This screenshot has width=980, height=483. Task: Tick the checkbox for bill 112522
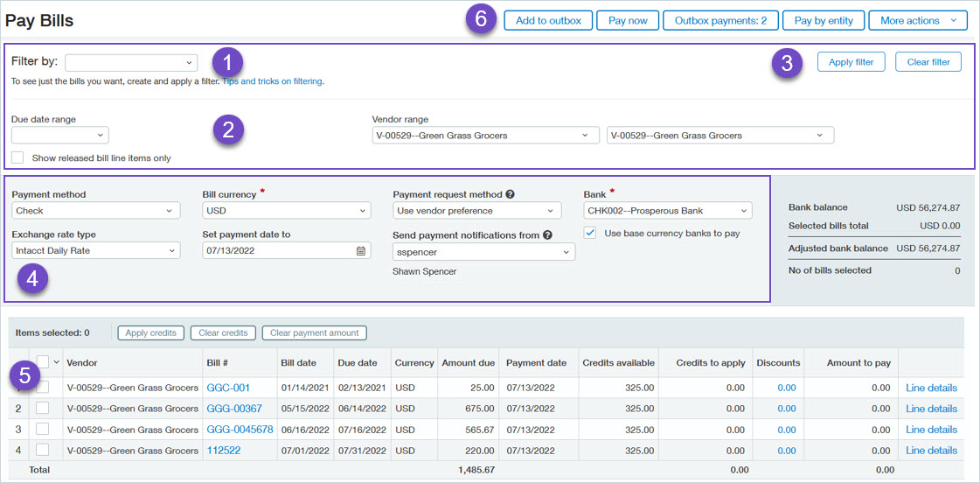coord(42,451)
